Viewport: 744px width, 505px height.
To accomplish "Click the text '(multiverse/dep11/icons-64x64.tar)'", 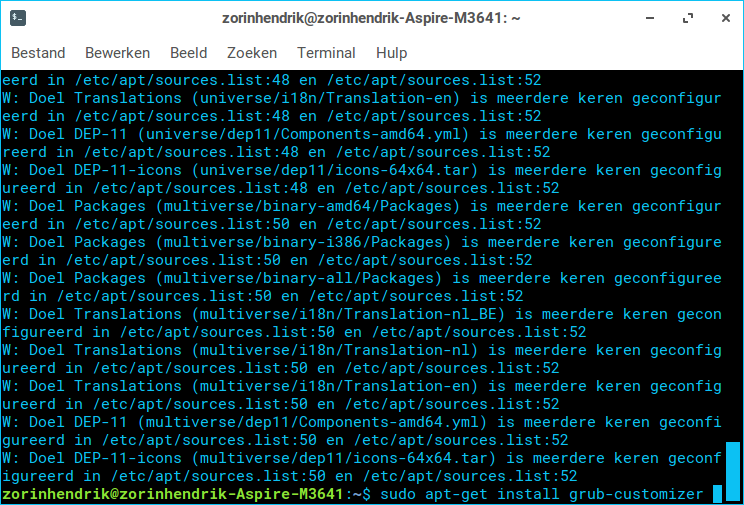I will tap(344, 458).
